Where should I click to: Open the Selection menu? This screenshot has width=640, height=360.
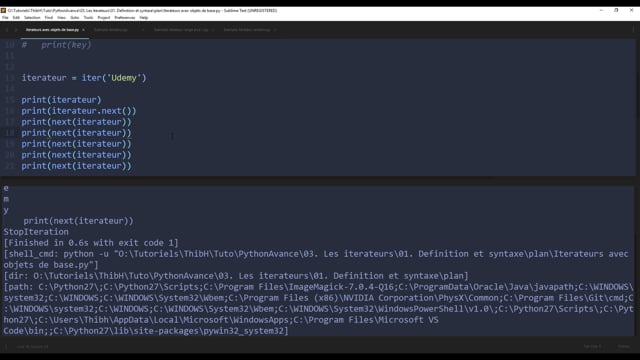[x=32, y=18]
